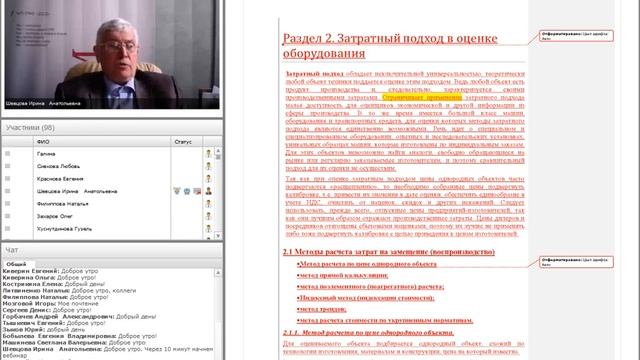Click bullet метод расчета по укрупненным нормативам
The width and height of the screenshot is (640, 360).
coord(385,320)
